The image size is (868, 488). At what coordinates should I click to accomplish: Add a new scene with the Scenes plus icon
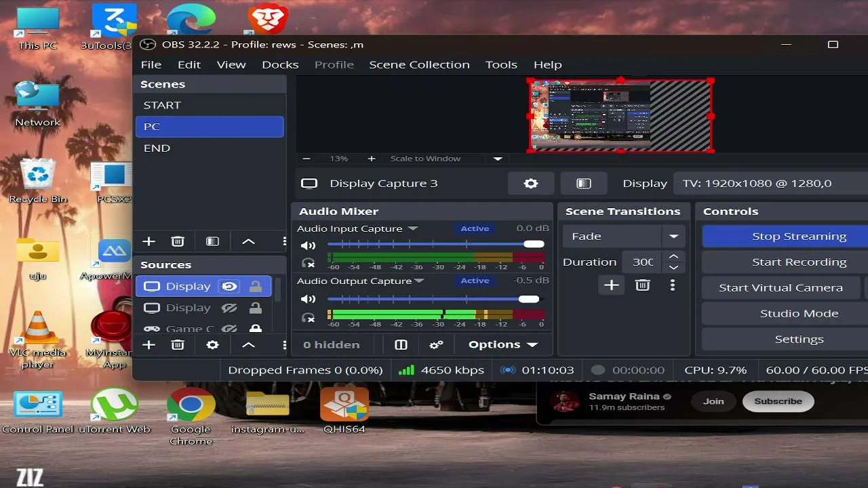pos(149,241)
